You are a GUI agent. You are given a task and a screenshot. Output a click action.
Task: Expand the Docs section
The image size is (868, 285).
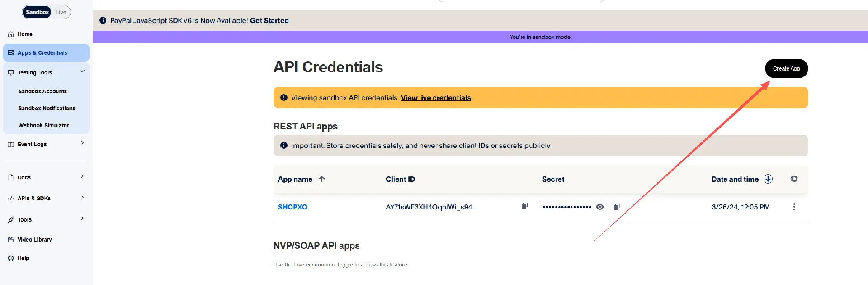[x=82, y=176]
